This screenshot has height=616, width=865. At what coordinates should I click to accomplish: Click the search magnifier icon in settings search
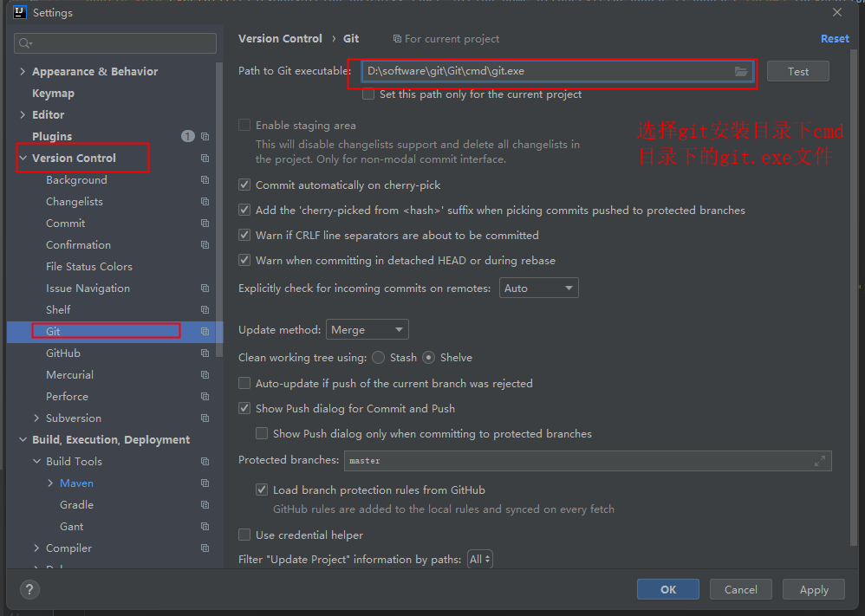coord(25,43)
